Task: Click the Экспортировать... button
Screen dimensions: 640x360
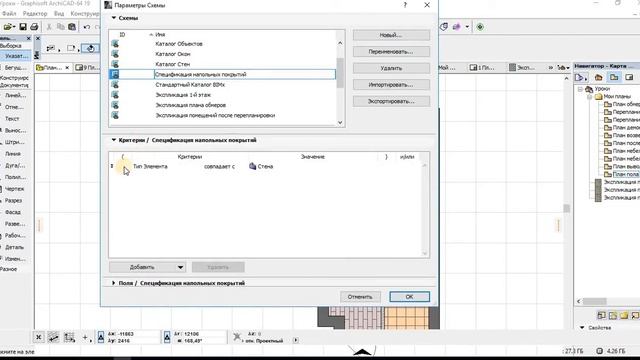Action: (x=391, y=101)
